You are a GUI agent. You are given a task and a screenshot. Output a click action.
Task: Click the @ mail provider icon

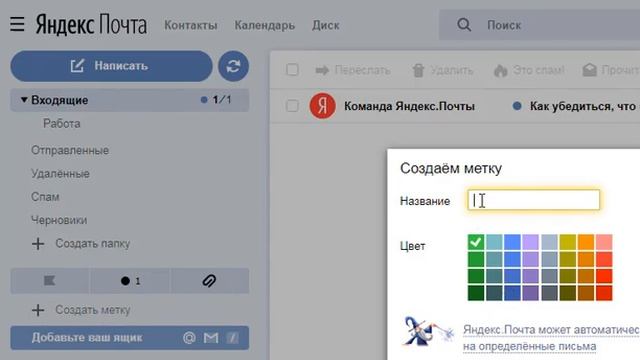(189, 338)
